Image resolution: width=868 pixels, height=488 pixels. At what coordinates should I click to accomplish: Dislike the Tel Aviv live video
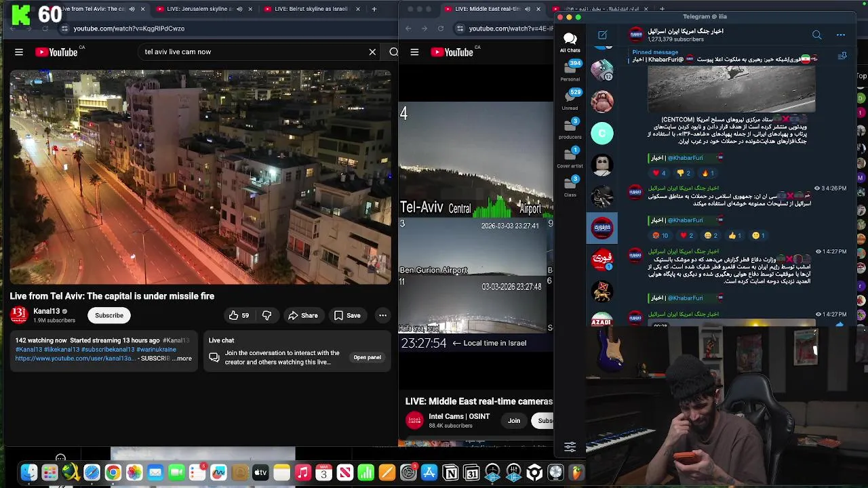pyautogui.click(x=267, y=315)
